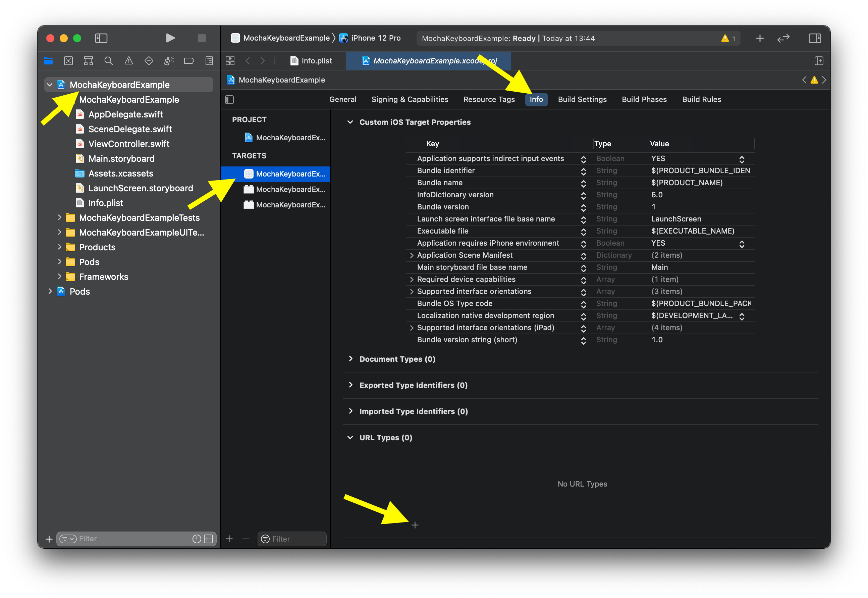The height and width of the screenshot is (598, 868).
Task: Add a new target with plus button
Action: click(229, 539)
